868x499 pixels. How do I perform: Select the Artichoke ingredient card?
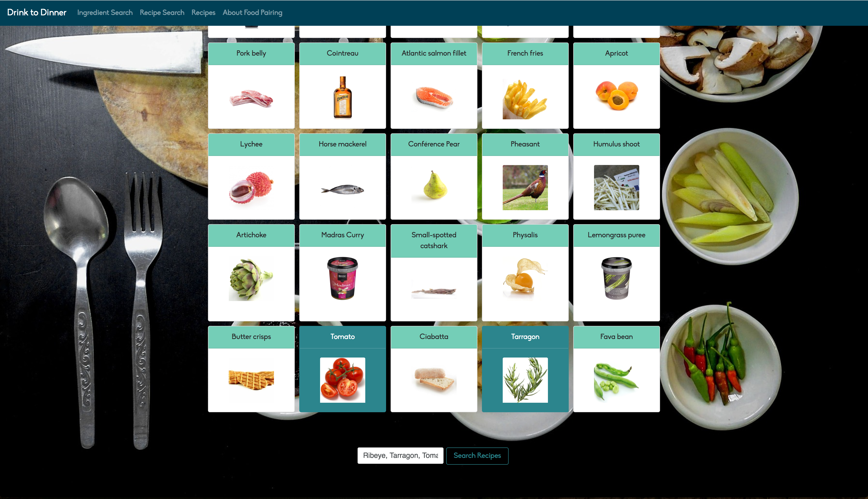(251, 273)
